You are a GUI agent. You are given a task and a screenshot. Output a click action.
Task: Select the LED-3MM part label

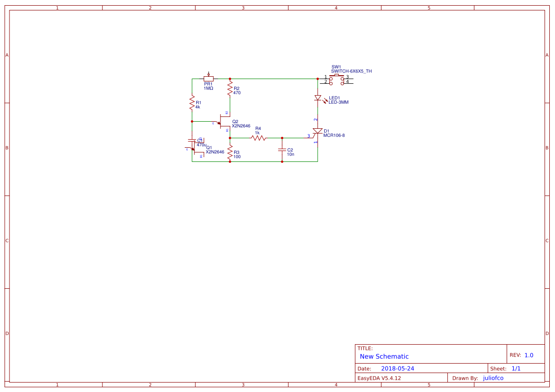pos(338,102)
